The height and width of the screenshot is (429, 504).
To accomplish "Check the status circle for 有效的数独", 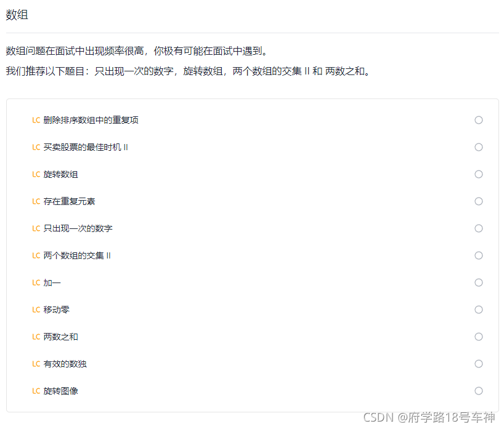I will tap(479, 364).
